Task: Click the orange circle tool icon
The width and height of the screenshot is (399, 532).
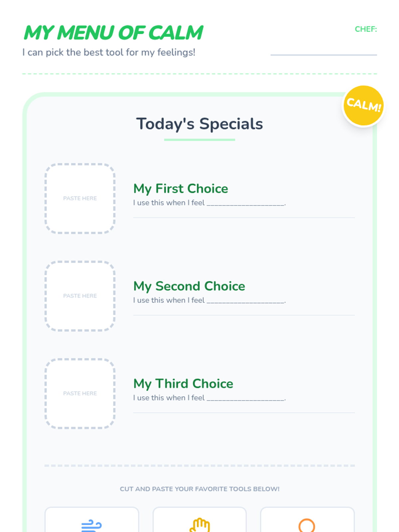Action: click(307, 525)
